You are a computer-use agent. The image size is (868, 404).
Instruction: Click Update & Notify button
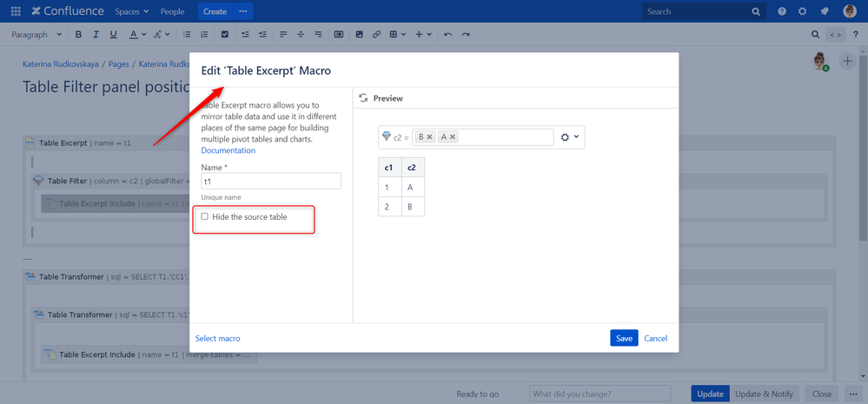click(x=765, y=394)
